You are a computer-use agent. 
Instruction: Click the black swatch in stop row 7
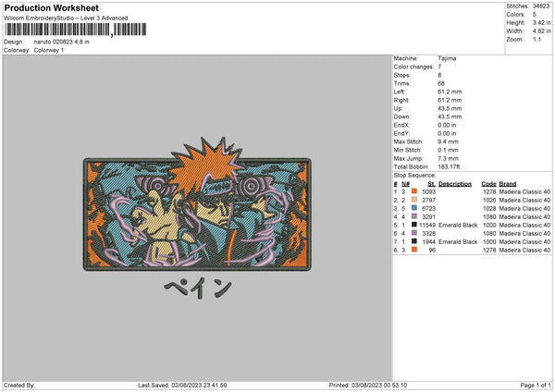tap(413, 241)
